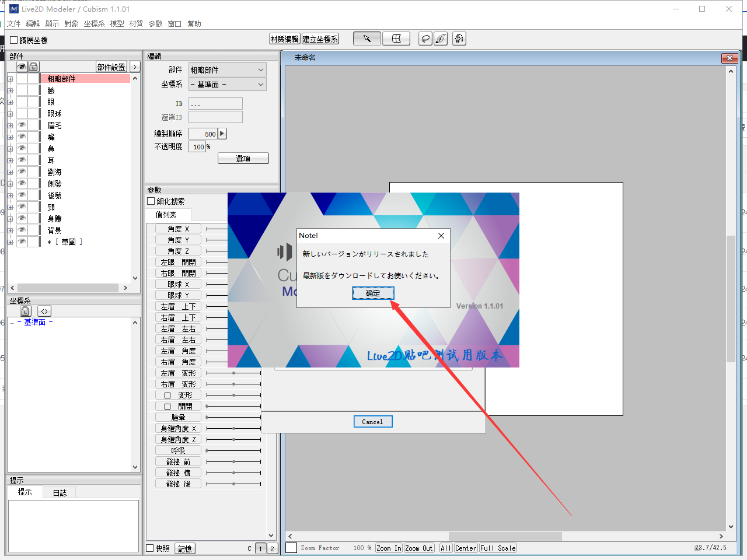Click the 材質編輯 button
This screenshot has width=747, height=560.
click(x=284, y=39)
